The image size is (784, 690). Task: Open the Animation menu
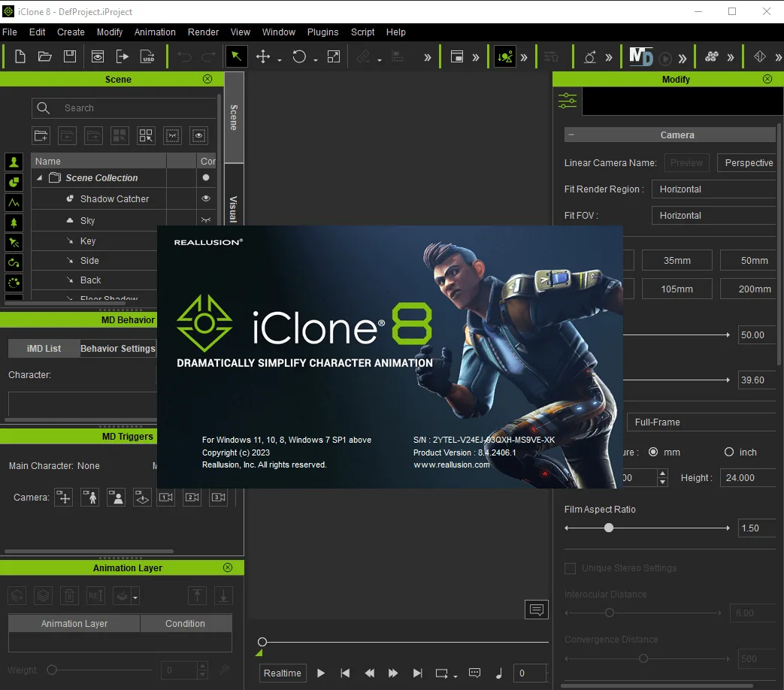tap(155, 32)
